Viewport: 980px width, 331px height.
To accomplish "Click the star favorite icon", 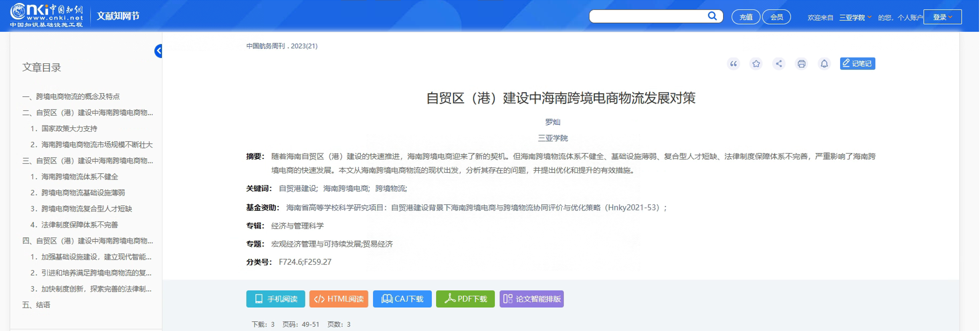I will pyautogui.click(x=756, y=64).
